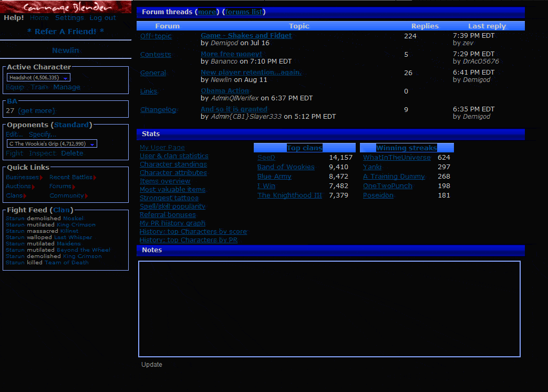Image resolution: width=548 pixels, height=392 pixels.
Task: Expand the Recent Battles quick link arrow
Action: (x=95, y=178)
